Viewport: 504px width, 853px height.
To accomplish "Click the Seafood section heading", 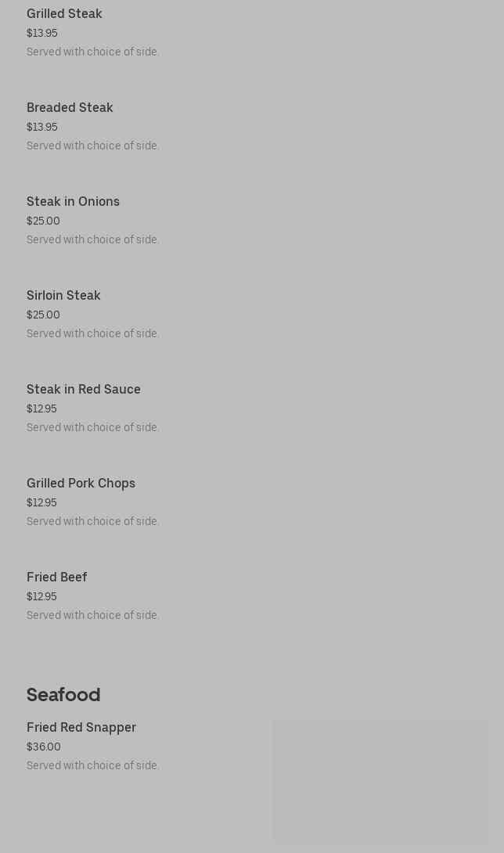I will 63,695.
